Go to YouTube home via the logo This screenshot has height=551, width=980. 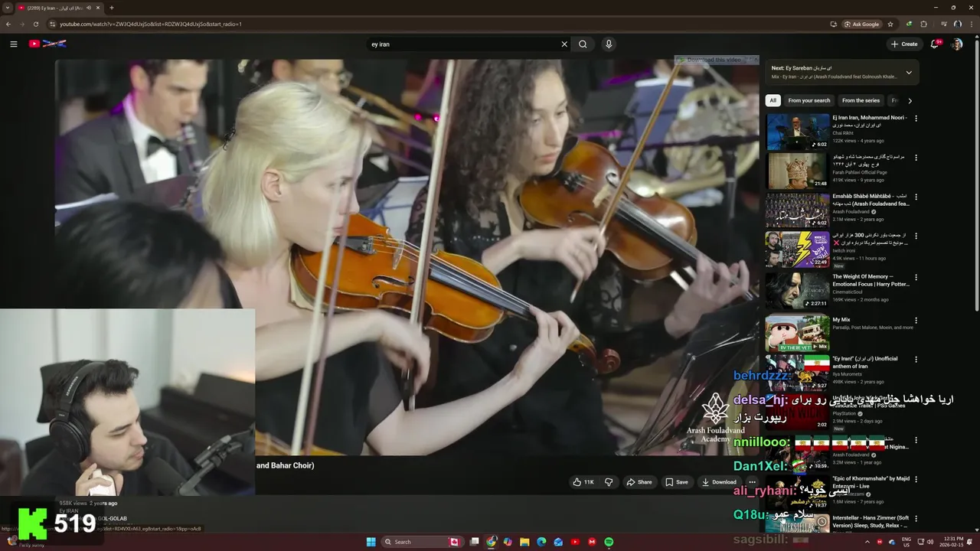coord(47,44)
